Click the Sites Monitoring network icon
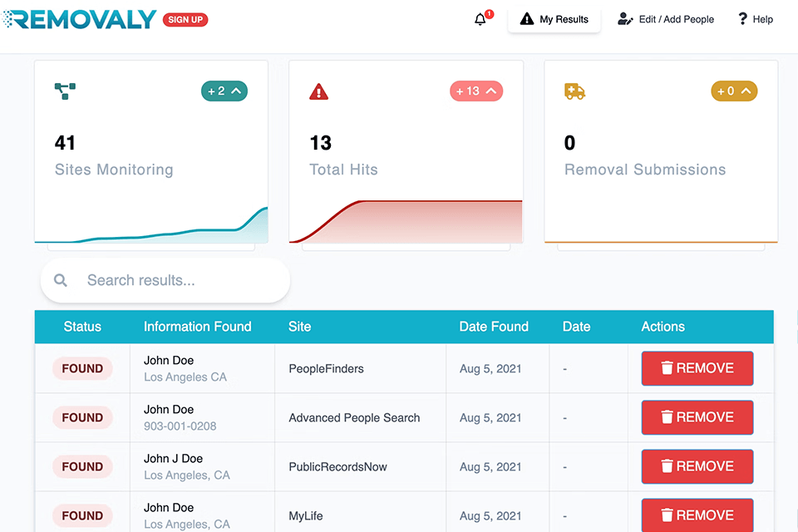 65,91
